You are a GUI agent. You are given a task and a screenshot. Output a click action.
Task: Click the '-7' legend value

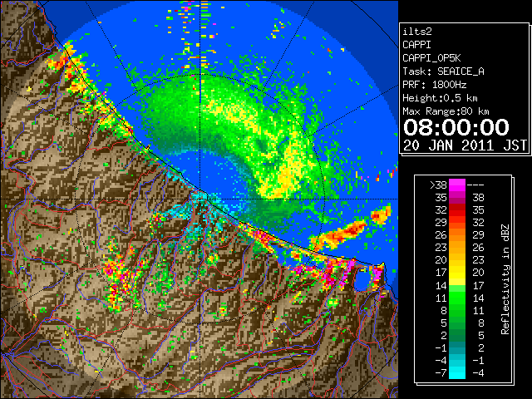point(441,373)
